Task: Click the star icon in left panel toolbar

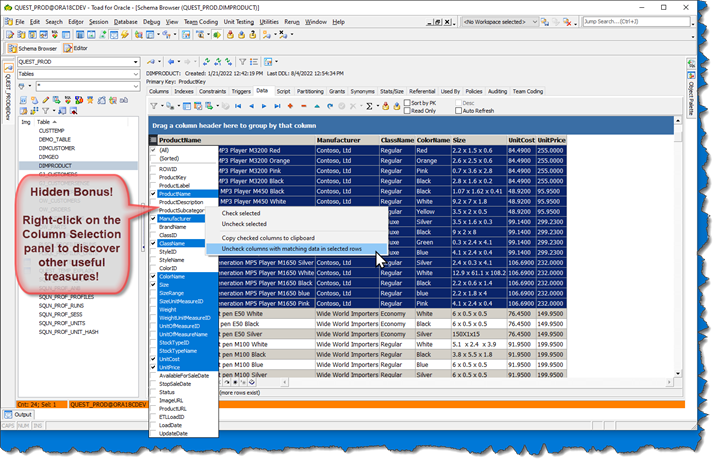Action: coord(90,100)
